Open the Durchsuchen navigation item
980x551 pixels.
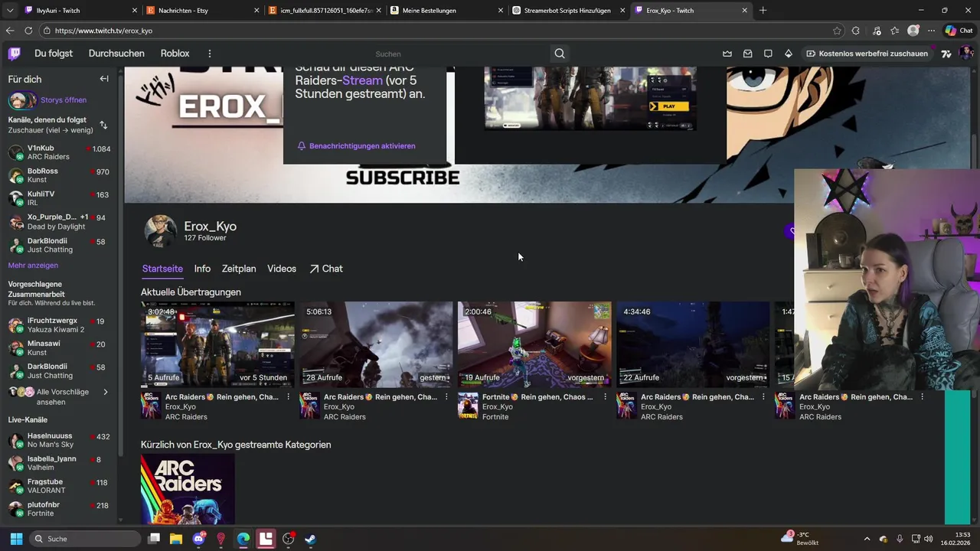click(116, 54)
